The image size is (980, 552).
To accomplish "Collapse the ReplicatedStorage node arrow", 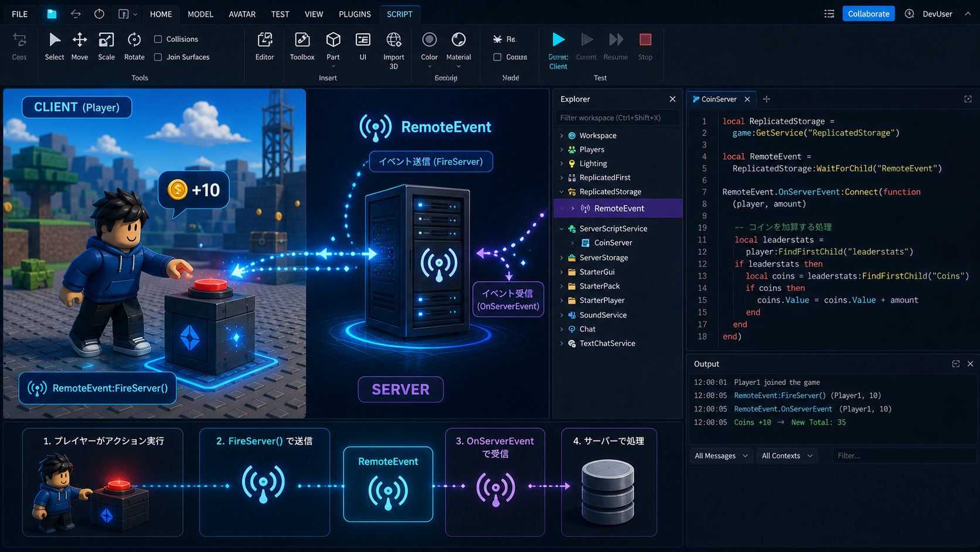I will (x=562, y=192).
